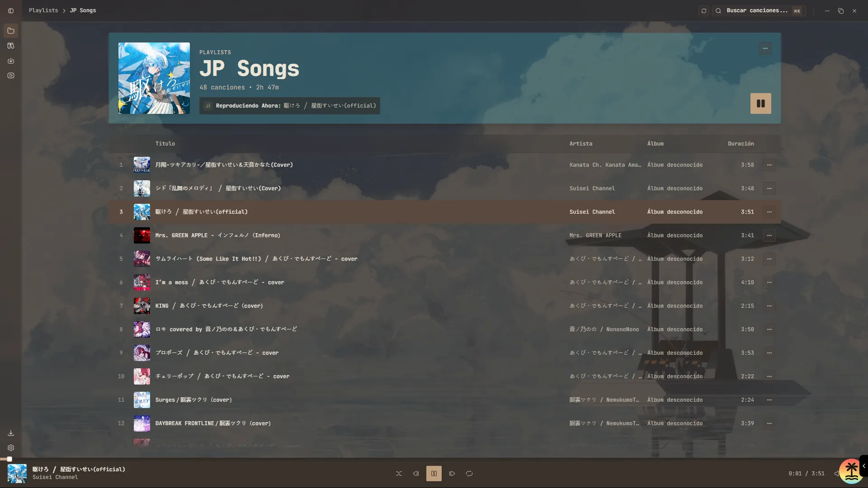This screenshot has width=868, height=488.
Task: Mute the volume speaker icon
Action: click(x=836, y=474)
